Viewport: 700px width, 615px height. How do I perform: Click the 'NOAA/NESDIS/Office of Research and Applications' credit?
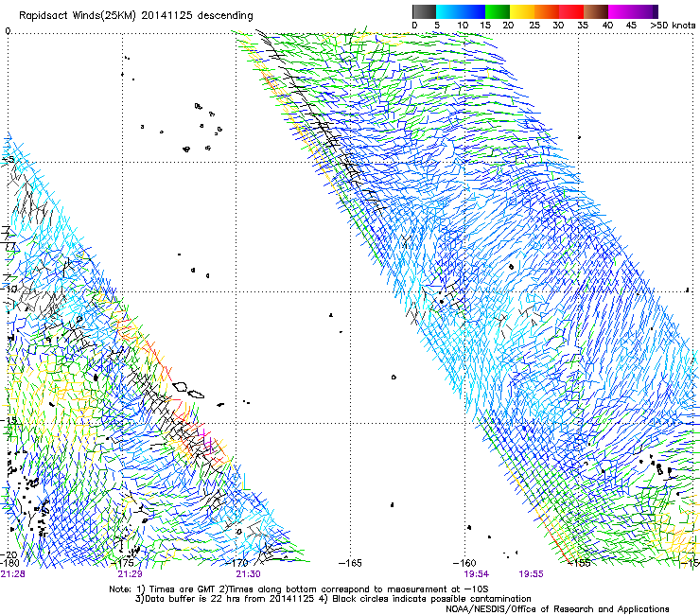tap(557, 608)
